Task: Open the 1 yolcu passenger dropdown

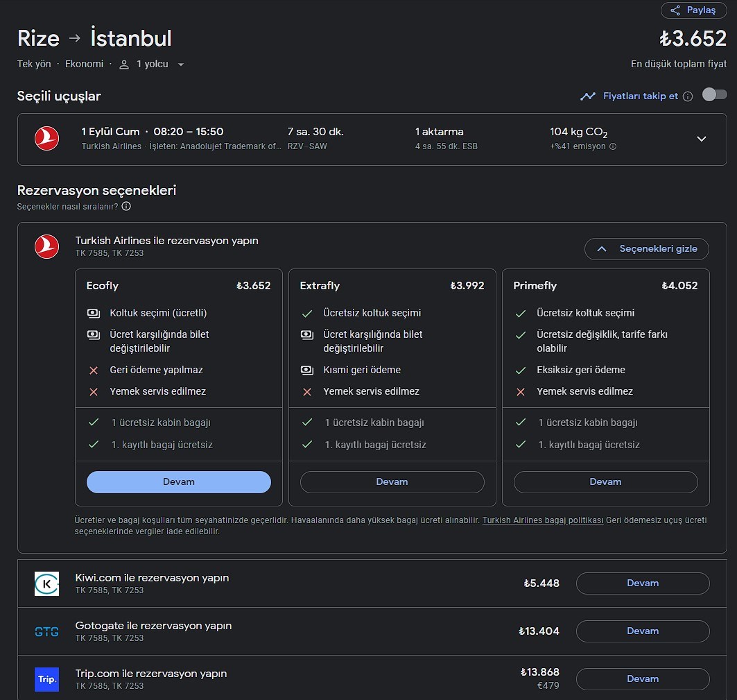Action: point(151,64)
